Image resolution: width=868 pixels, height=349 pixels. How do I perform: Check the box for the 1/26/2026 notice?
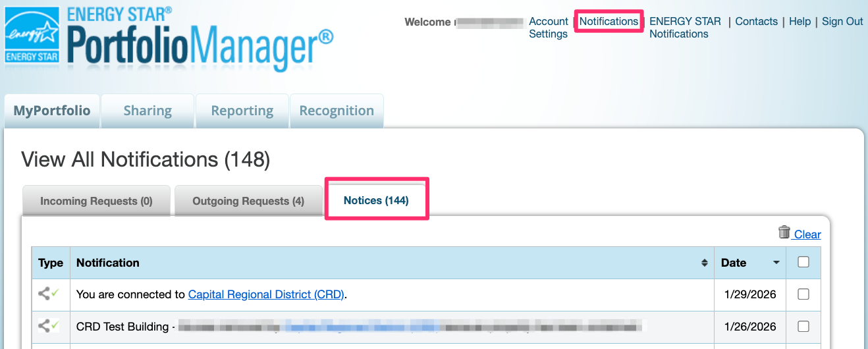[x=803, y=326]
